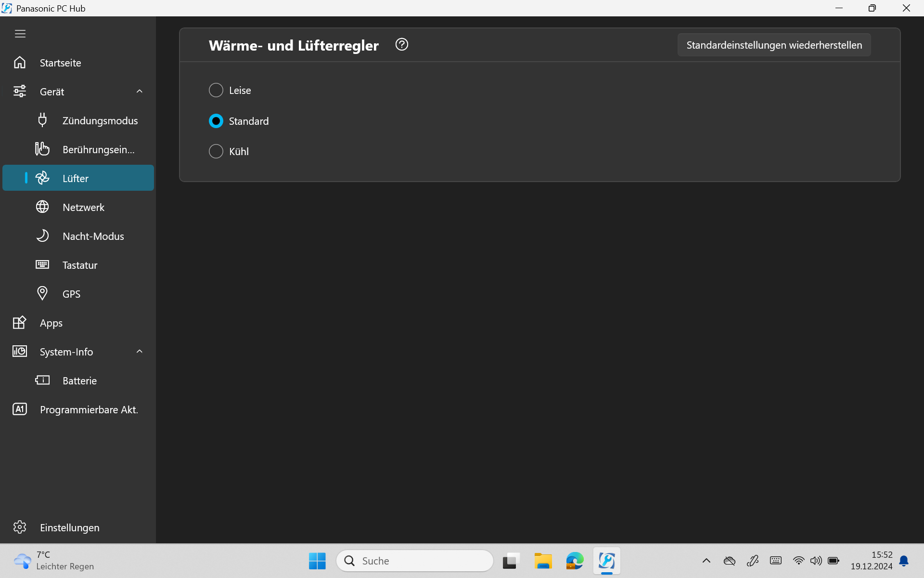This screenshot has width=924, height=578.
Task: Click Standardeinstellungen wiederherstellen button
Action: (x=774, y=45)
